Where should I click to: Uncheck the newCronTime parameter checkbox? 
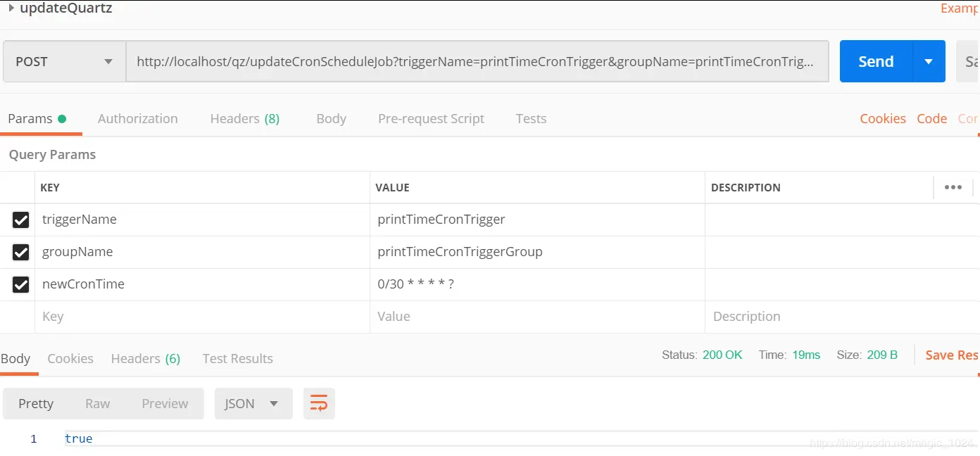point(21,284)
